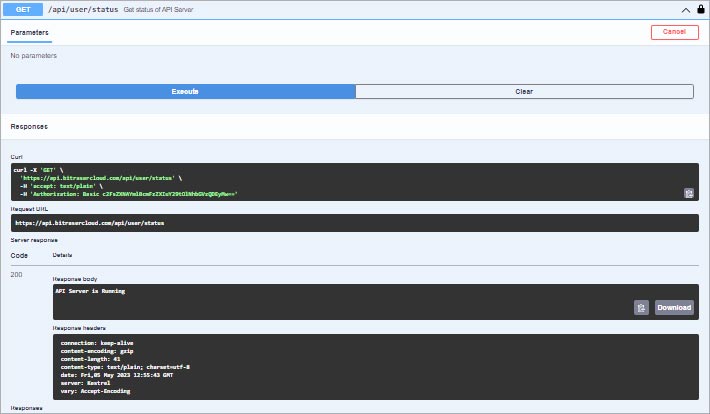Click the 'Get status of API Server' description
710x414 pixels.
pyautogui.click(x=158, y=10)
